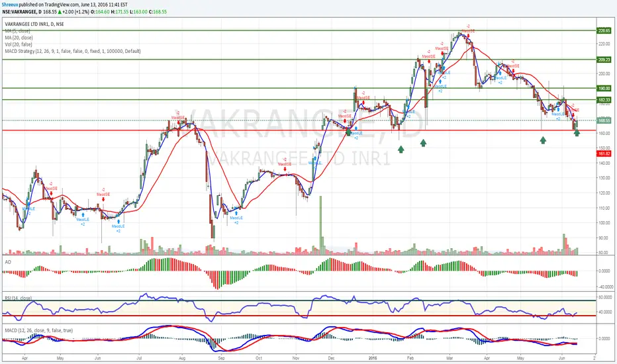Click the Sep label on time axis
The image size is (617, 364).
click(x=221, y=358)
